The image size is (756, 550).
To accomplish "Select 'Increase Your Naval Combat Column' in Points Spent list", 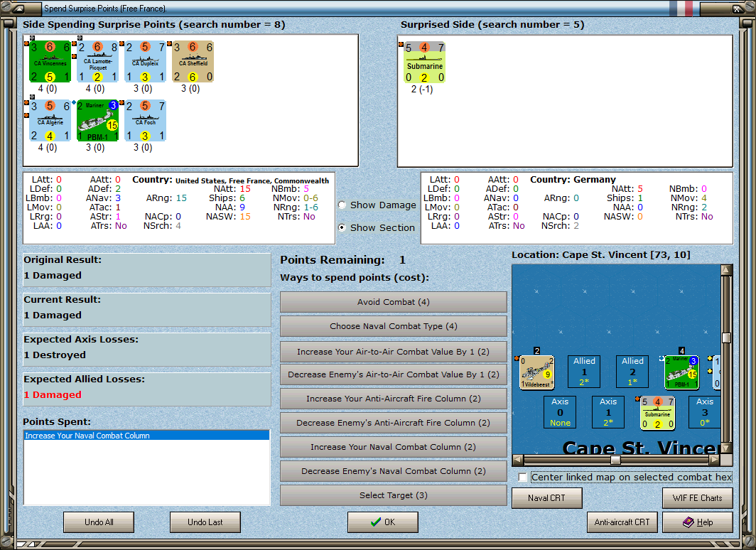I will [x=146, y=436].
